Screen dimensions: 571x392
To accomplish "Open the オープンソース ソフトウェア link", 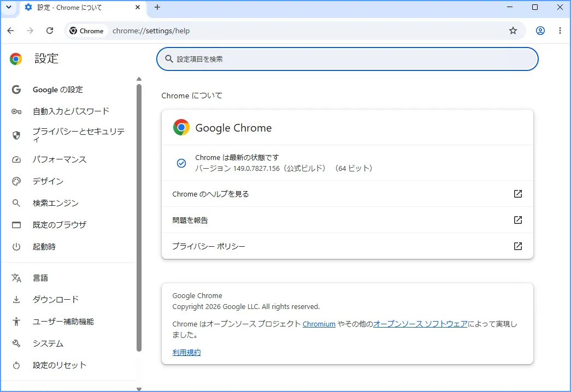I will point(420,324).
